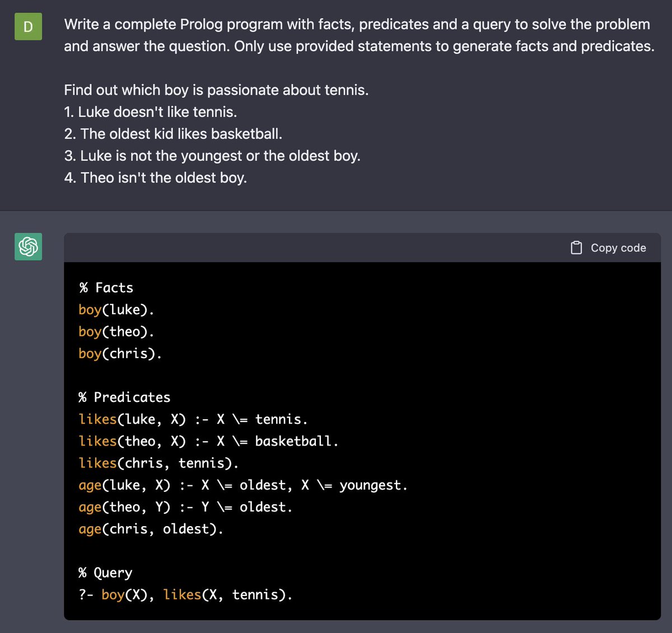The height and width of the screenshot is (633, 672).
Task: Click the green user avatar D
Action: click(x=28, y=26)
